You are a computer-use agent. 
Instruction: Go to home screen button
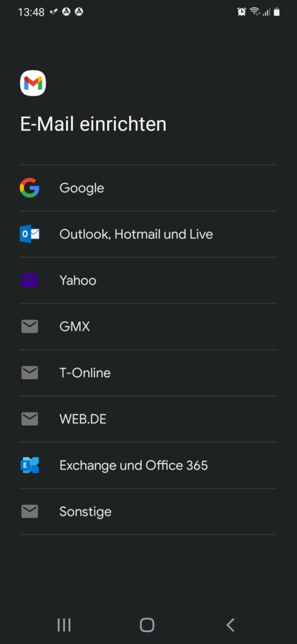tap(147, 625)
